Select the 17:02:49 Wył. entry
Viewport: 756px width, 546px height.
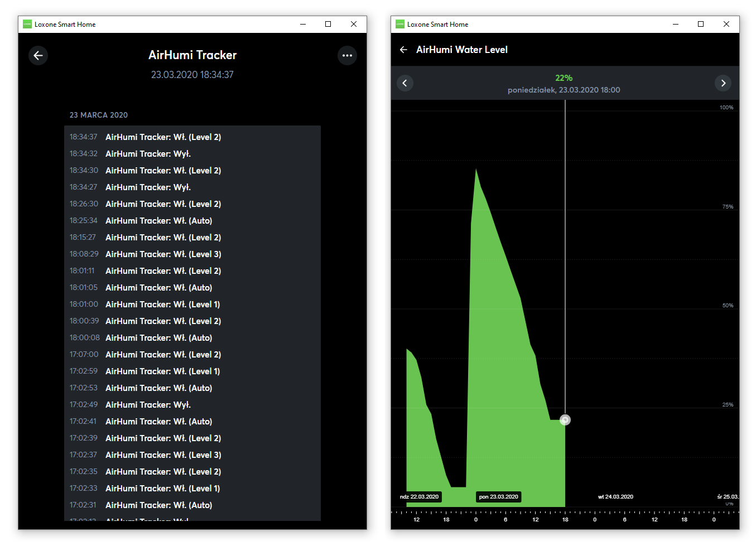192,405
